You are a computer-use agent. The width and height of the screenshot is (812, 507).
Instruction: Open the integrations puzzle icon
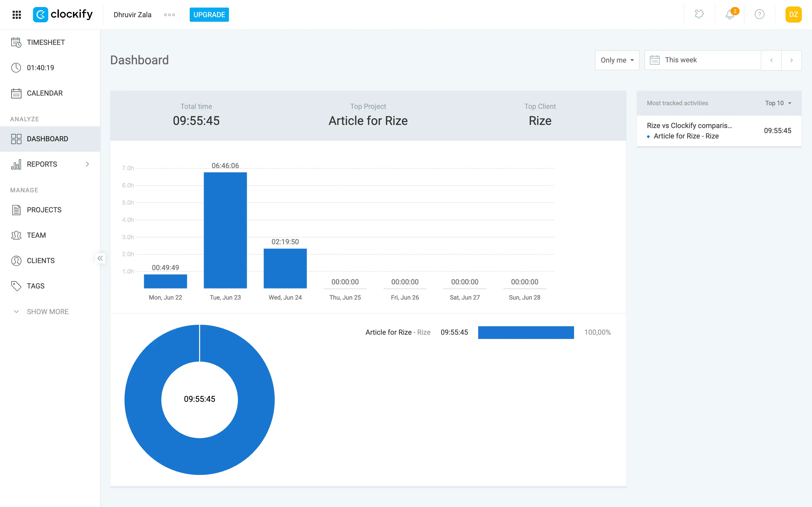click(x=699, y=14)
